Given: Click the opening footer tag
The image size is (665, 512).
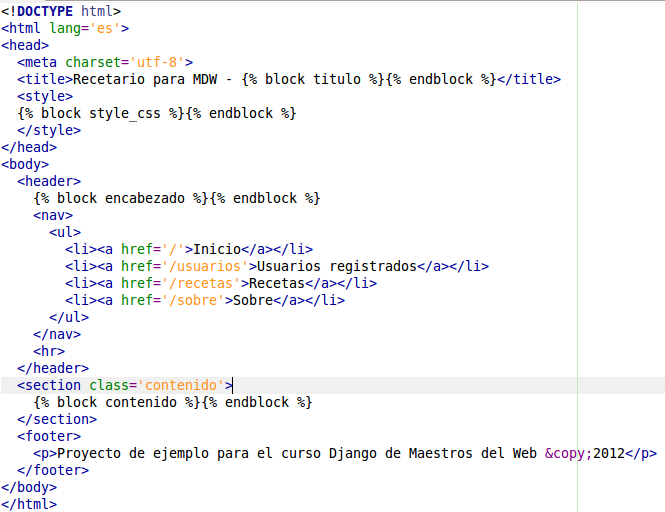Looking at the screenshot, I should [x=49, y=436].
